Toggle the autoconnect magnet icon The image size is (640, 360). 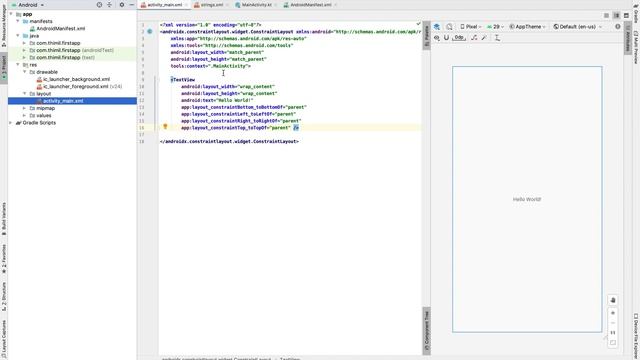tap(446, 38)
